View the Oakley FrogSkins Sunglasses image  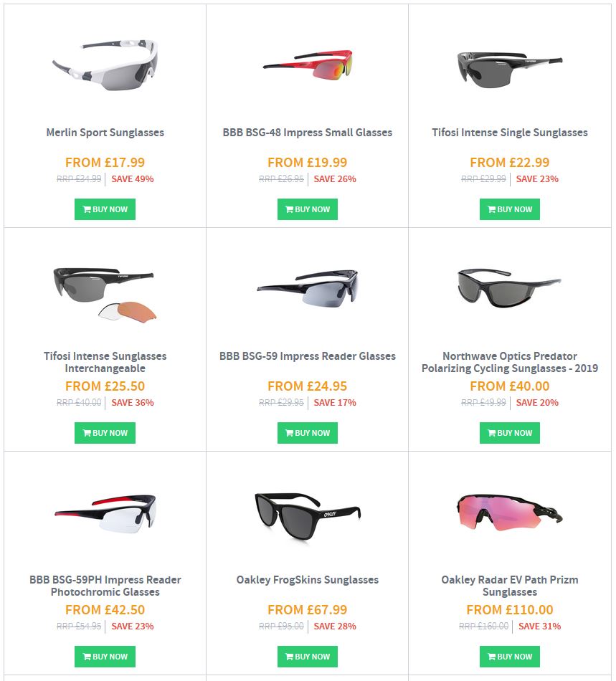click(308, 516)
